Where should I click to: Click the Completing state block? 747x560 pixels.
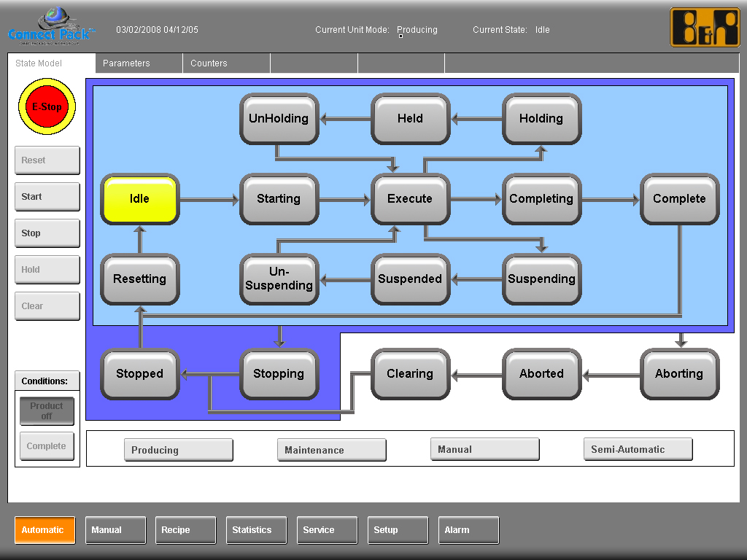click(x=542, y=199)
